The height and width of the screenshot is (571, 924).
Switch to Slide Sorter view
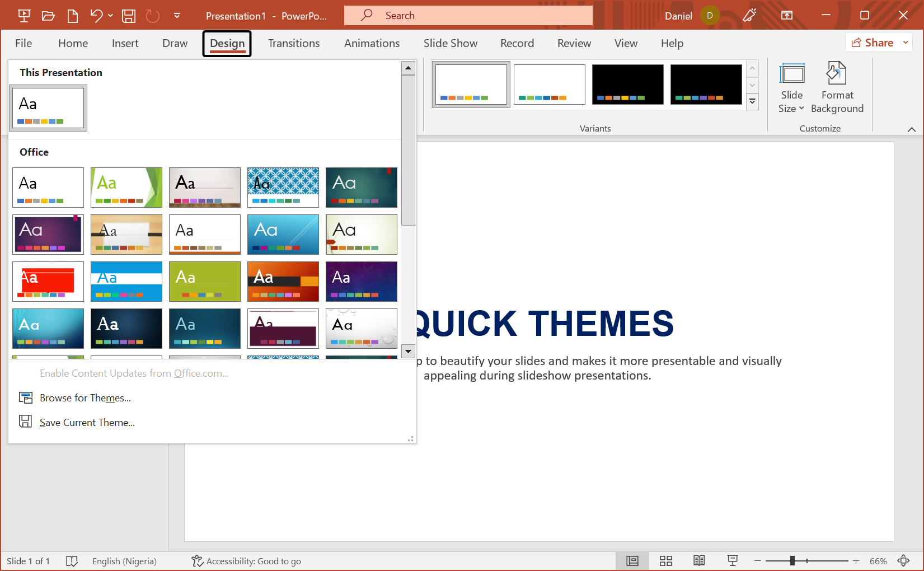[x=665, y=560]
